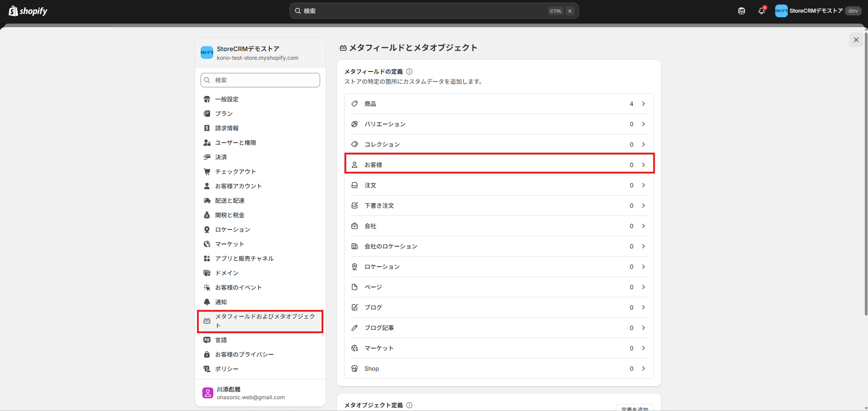Click the Sidekick assistant icon in the top bar
The height and width of the screenshot is (411, 868).
[742, 11]
